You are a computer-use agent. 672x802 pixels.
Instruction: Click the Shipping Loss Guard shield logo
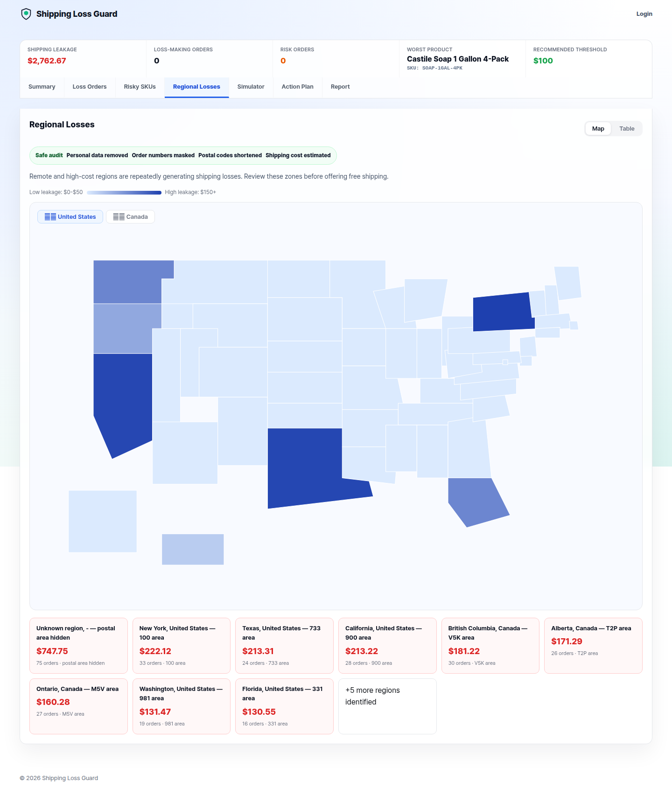tap(26, 14)
